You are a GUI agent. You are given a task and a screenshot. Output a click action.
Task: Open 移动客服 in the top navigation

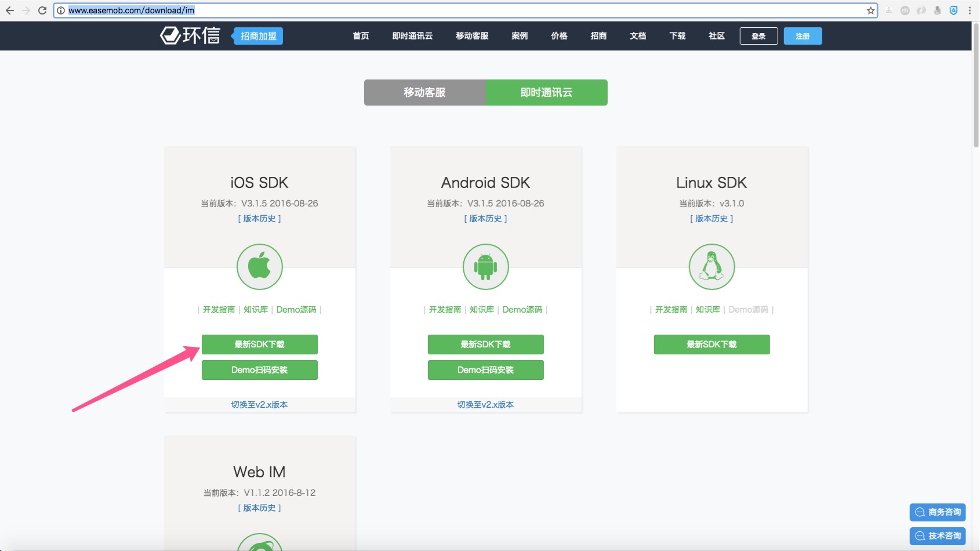(x=472, y=36)
